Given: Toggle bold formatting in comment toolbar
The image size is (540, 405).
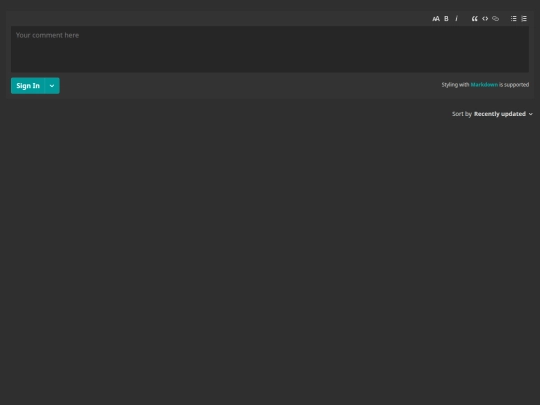Looking at the screenshot, I should click(x=446, y=19).
